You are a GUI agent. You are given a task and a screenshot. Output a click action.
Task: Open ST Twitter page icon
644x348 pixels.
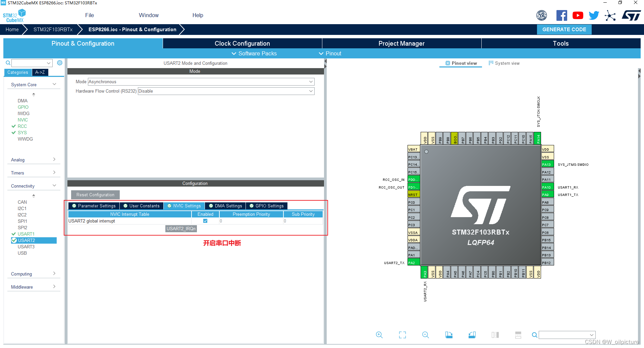coord(594,15)
